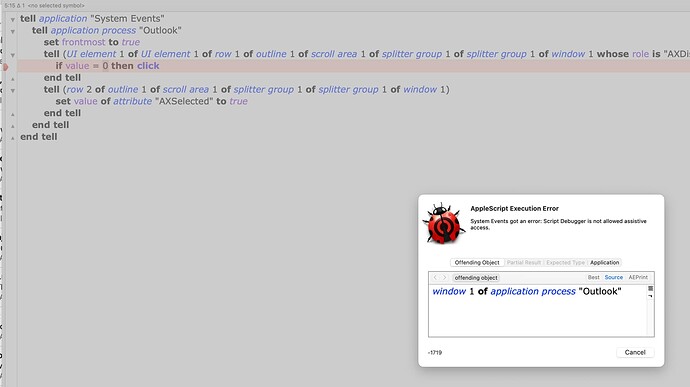Click the 'offending object' path button
690x387 pixels.
[x=476, y=278]
